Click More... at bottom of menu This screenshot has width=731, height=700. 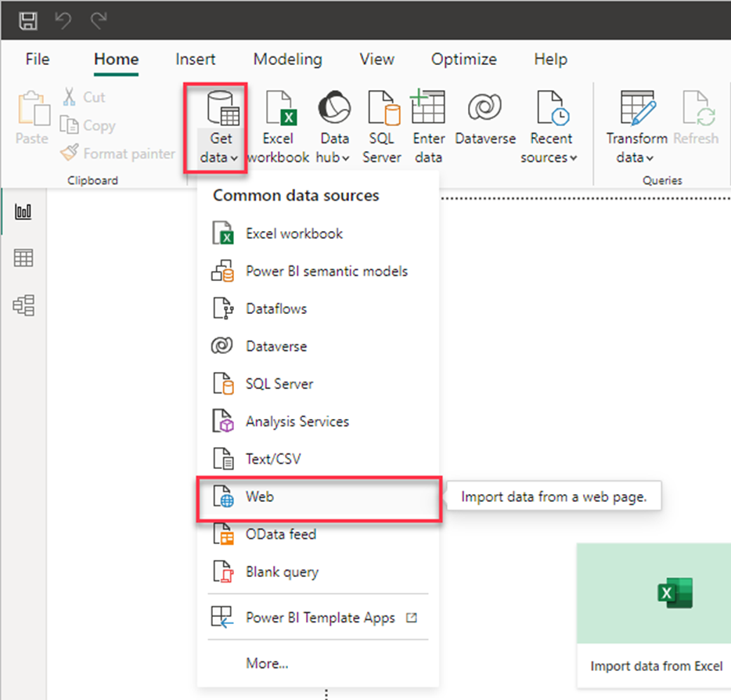[x=267, y=663]
